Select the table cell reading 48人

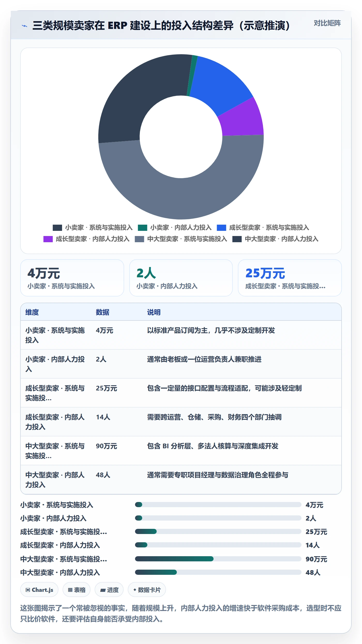(x=103, y=475)
